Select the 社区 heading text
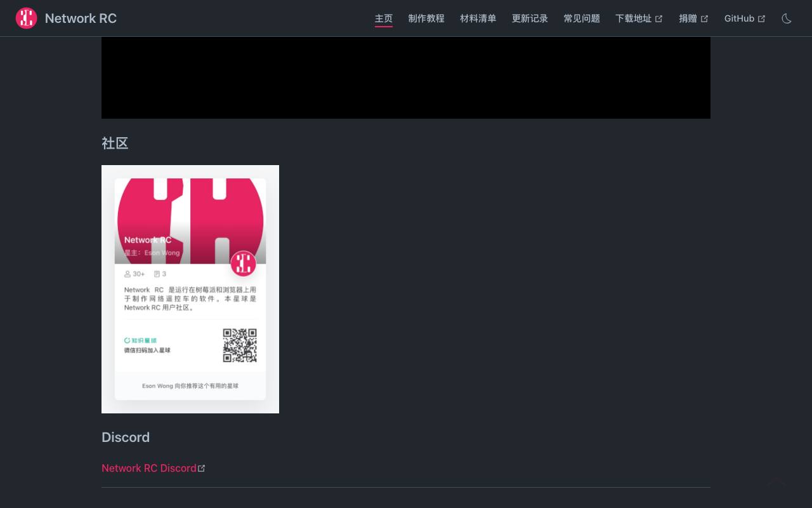This screenshot has height=508, width=812. (x=115, y=144)
